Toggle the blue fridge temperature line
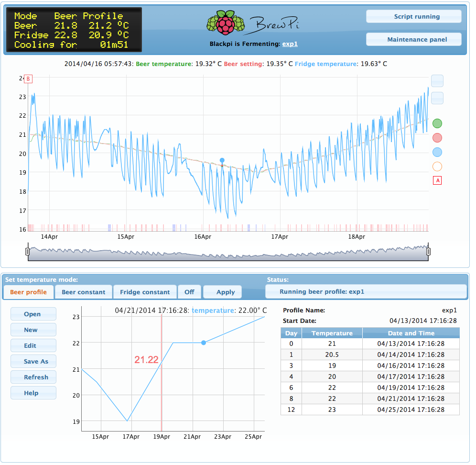 coord(437,152)
